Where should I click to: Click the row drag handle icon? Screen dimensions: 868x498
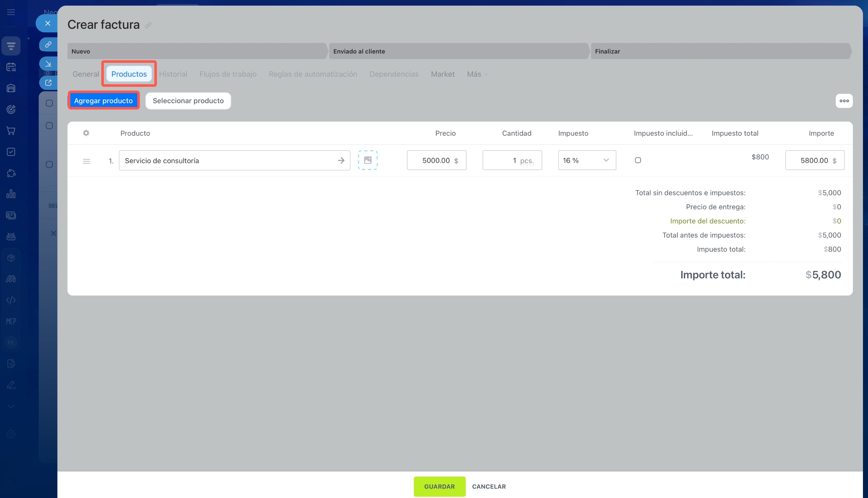pos(86,161)
